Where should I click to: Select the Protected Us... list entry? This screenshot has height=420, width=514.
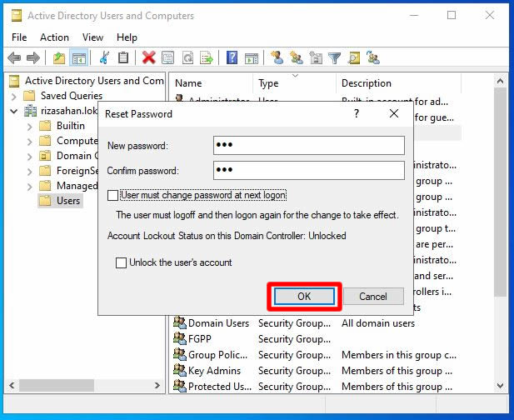(220, 387)
